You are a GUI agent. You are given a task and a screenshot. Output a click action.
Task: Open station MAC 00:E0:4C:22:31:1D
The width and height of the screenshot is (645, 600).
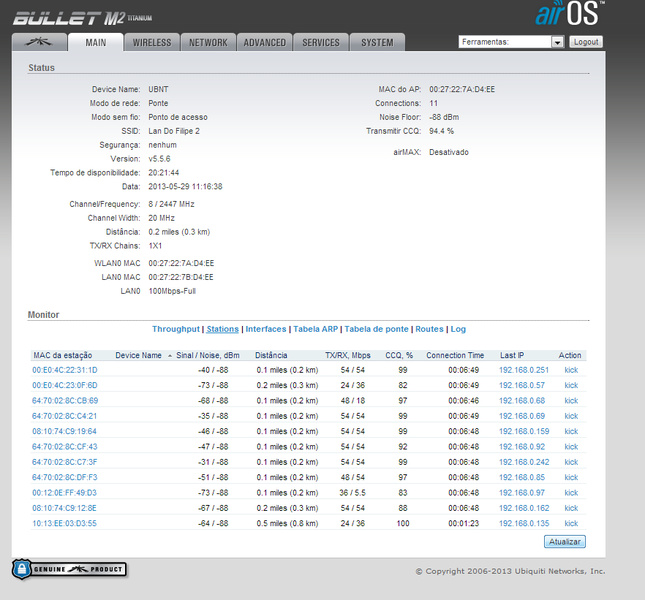tap(65, 370)
